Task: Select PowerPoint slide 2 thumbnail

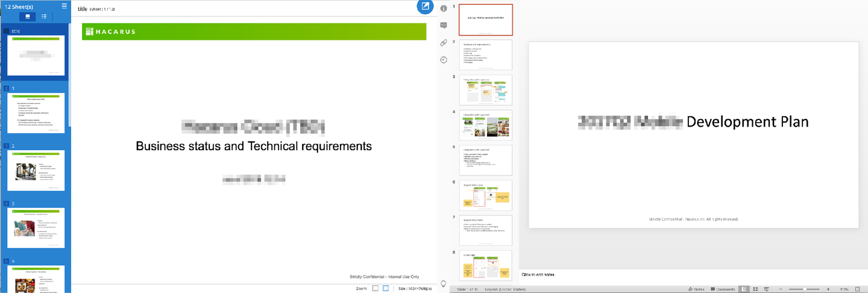Action: 486,55
